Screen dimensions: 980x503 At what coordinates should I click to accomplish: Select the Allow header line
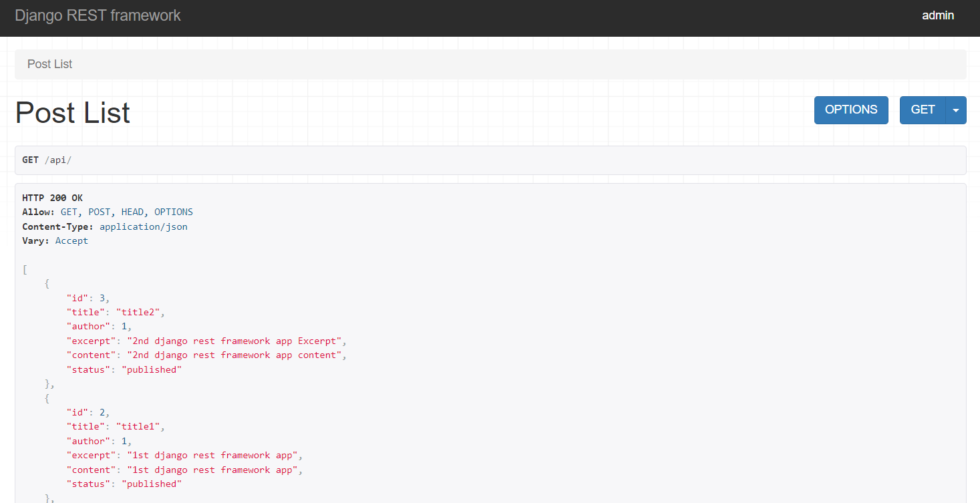(108, 212)
